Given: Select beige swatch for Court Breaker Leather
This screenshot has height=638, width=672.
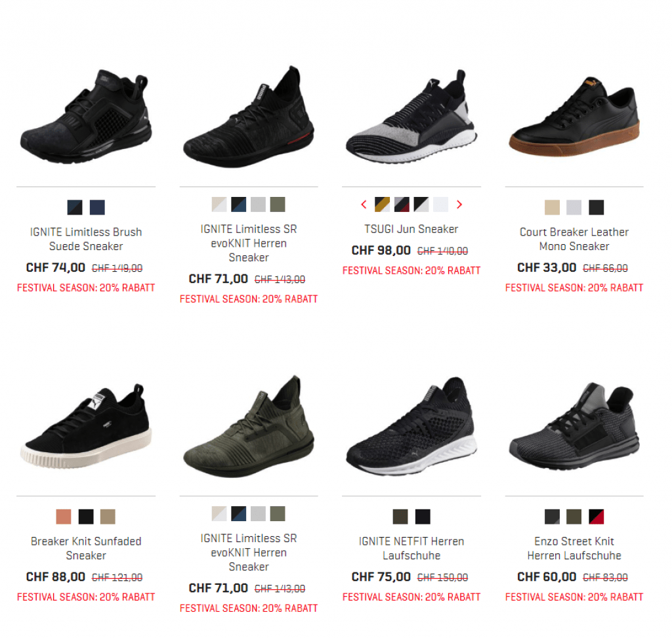Looking at the screenshot, I should coord(551,207).
